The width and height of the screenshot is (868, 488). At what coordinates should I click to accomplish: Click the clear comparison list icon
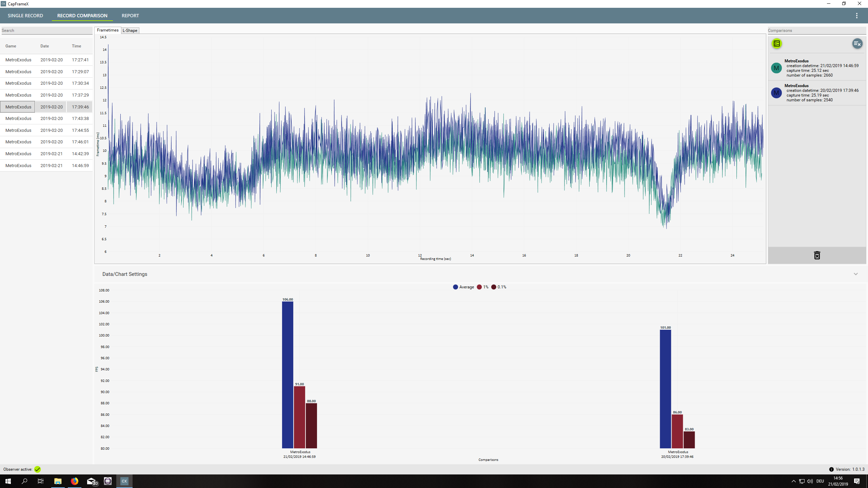[x=857, y=44]
